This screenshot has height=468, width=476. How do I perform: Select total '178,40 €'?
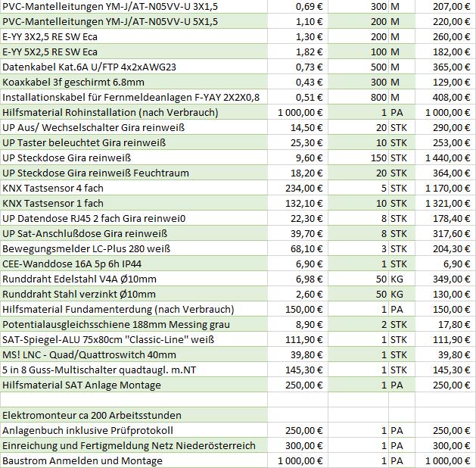point(452,219)
